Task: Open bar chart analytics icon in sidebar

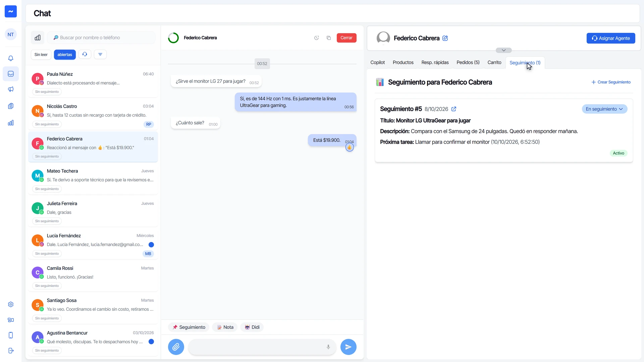Action: click(x=11, y=123)
